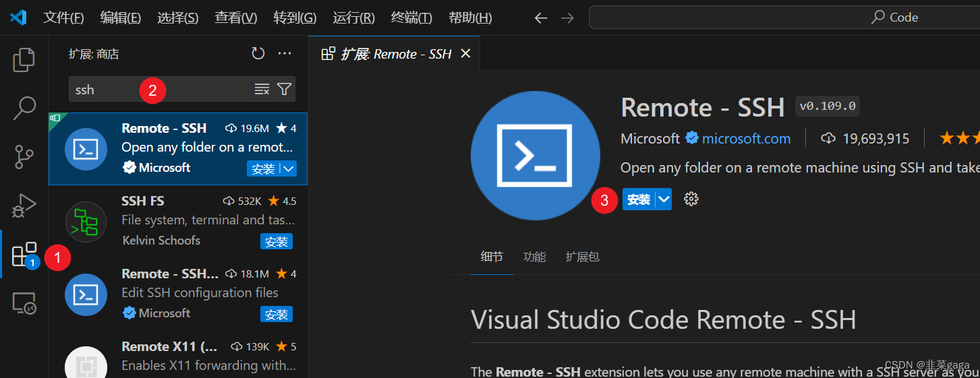Open the microsoft.com publisher link
This screenshot has width=980, height=378.
[746, 139]
